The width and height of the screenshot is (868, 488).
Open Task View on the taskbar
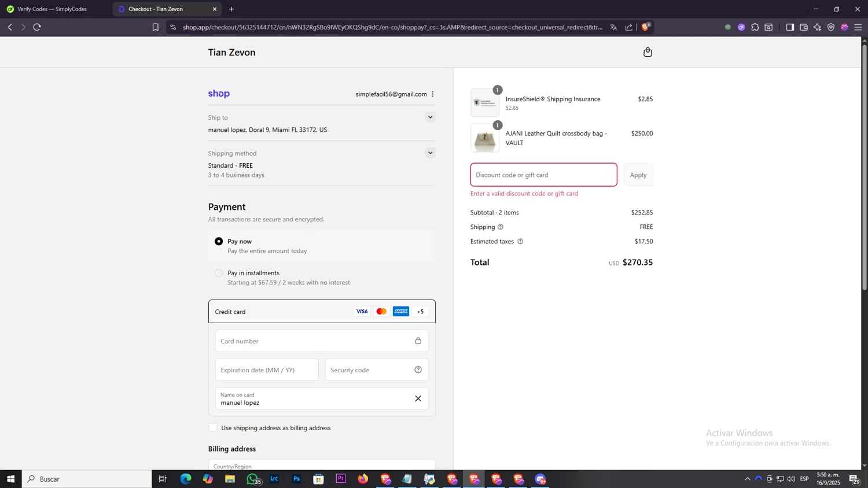[163, 479]
